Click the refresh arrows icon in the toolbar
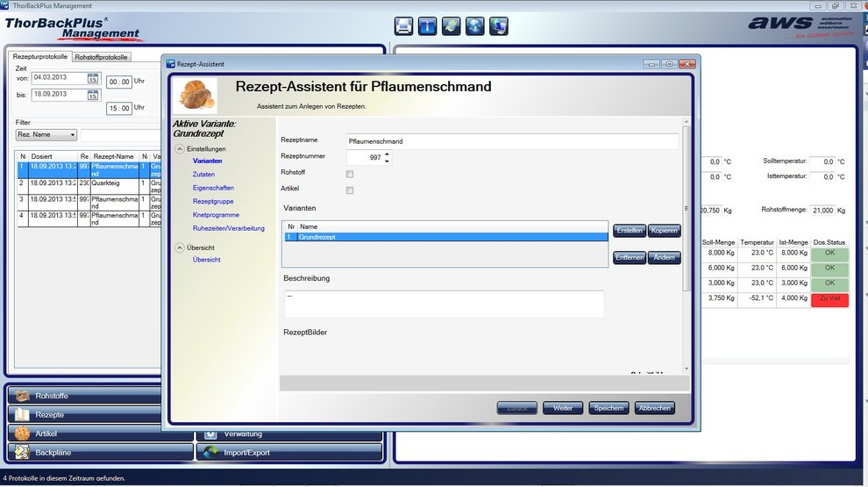Screen dimensions: 868x487 [452, 26]
